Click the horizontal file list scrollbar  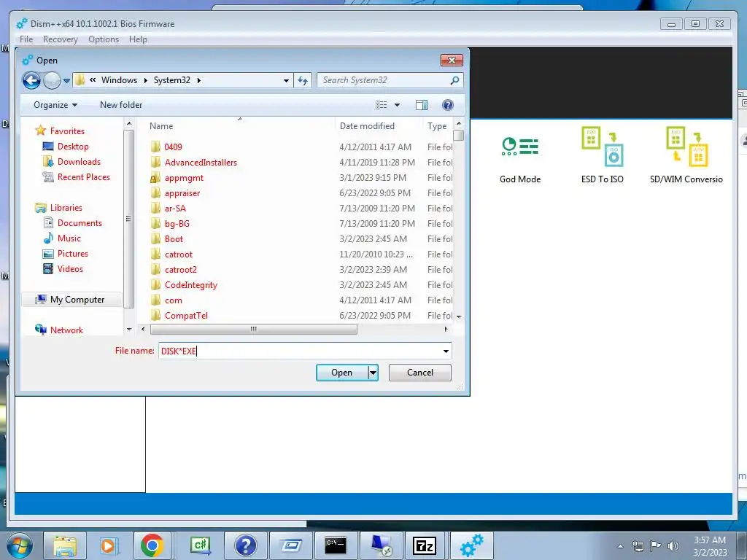point(253,330)
